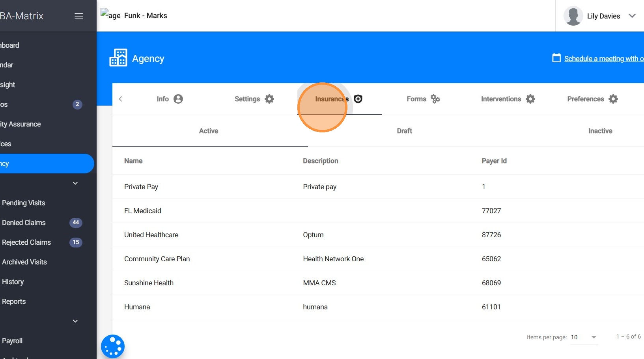Click the Info person icon
The width and height of the screenshot is (644, 359).
(178, 99)
